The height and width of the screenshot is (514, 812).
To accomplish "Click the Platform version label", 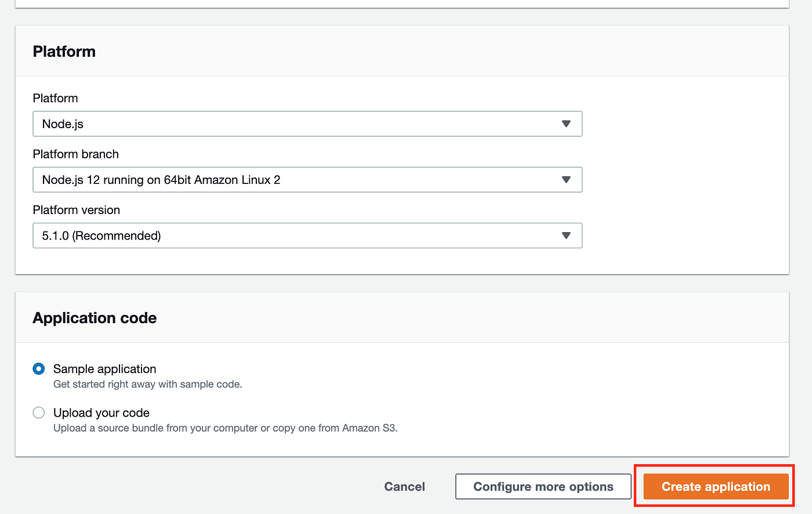I will point(76,210).
